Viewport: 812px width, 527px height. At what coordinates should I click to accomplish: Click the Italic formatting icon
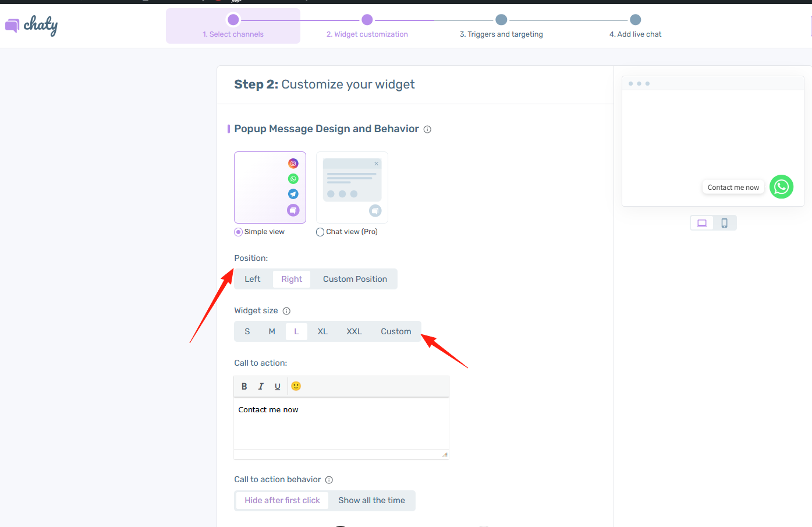point(261,386)
